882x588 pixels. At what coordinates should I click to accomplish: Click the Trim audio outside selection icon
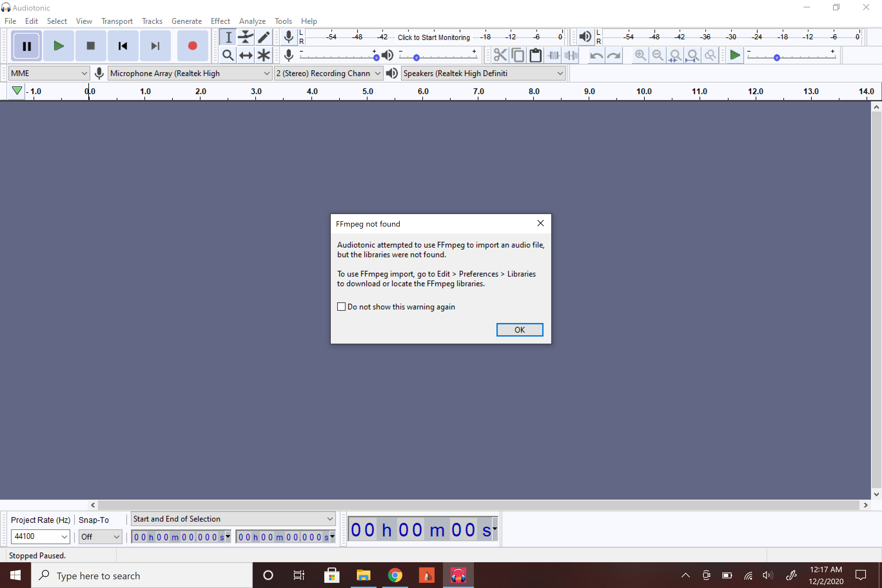coord(553,55)
